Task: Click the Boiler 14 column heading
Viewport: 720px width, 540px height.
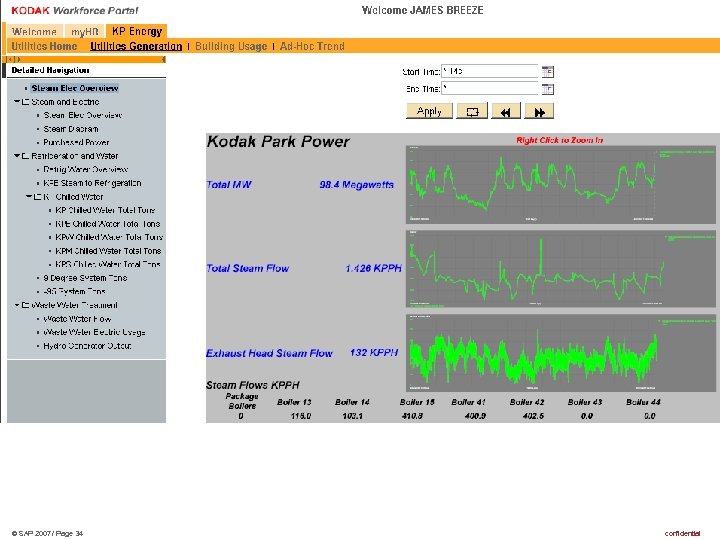Action: 352,402
